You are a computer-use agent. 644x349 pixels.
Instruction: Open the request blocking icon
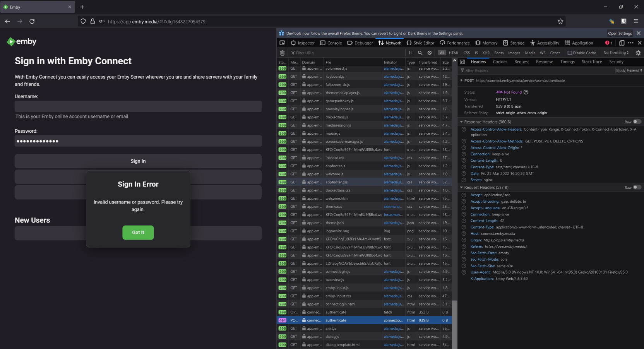[x=430, y=53]
